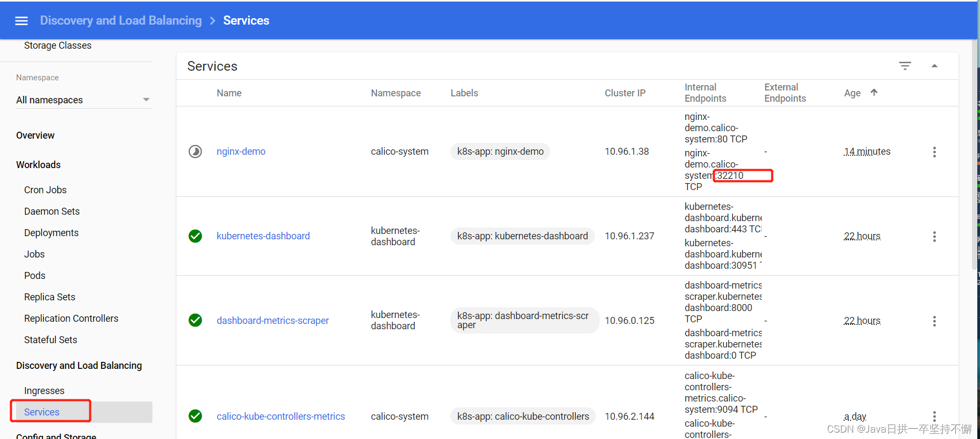
Task: Click the nginx-demo.calico-system:80 TCP endpoint
Action: (716, 128)
